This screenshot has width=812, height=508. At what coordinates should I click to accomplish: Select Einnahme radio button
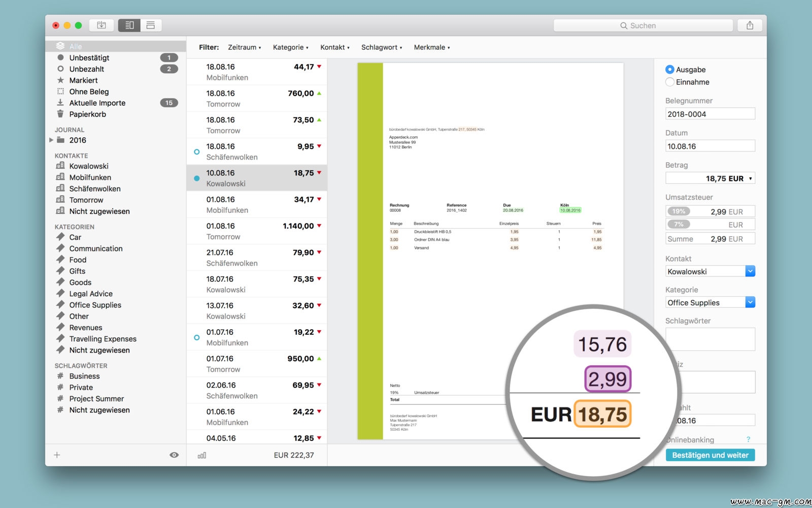click(670, 82)
